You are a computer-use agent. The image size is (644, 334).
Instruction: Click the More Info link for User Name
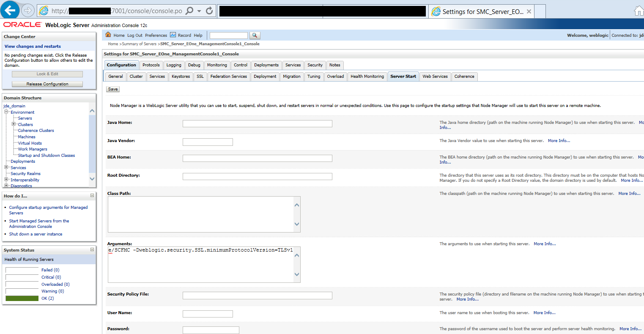pos(545,313)
